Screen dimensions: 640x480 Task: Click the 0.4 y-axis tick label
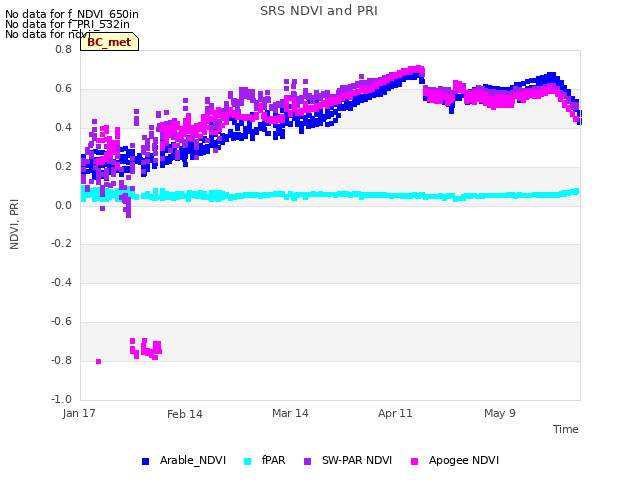(63, 127)
